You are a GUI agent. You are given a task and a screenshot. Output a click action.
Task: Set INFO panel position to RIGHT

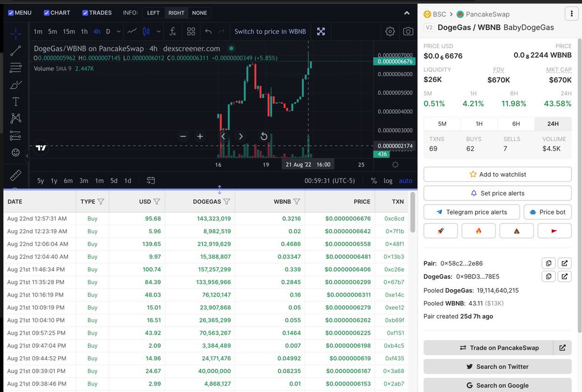(176, 13)
